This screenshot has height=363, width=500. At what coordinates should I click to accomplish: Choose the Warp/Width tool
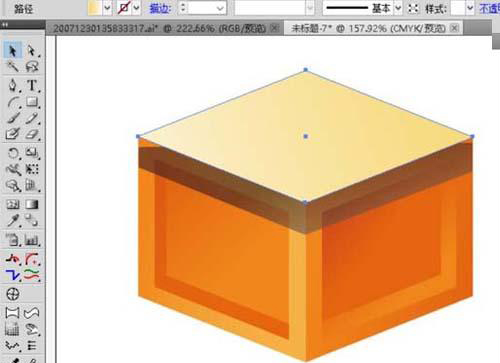[13, 169]
